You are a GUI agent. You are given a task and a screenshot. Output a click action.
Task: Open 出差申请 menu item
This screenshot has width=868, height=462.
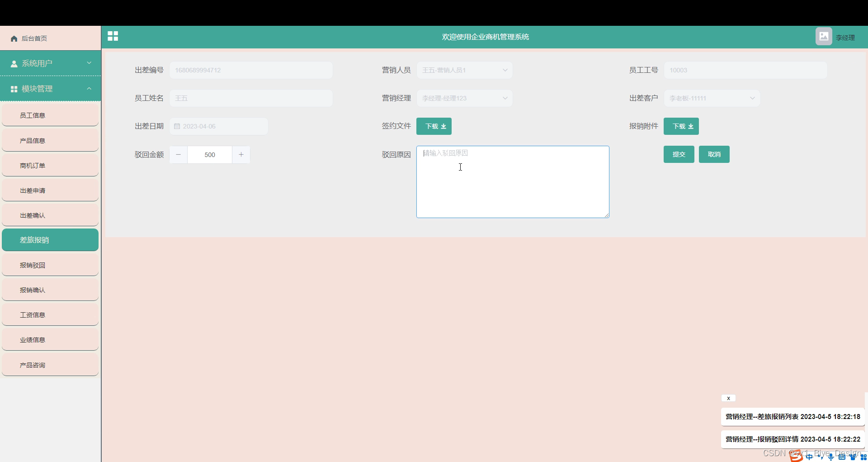click(x=50, y=191)
